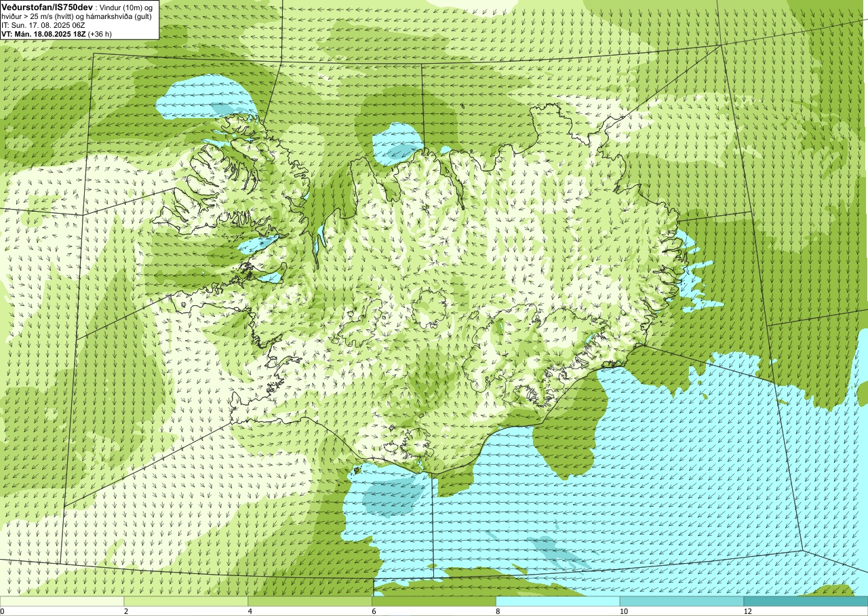868x616 pixels.
Task: Click the '0' label under the color scale
Action: pyautogui.click(x=3, y=611)
